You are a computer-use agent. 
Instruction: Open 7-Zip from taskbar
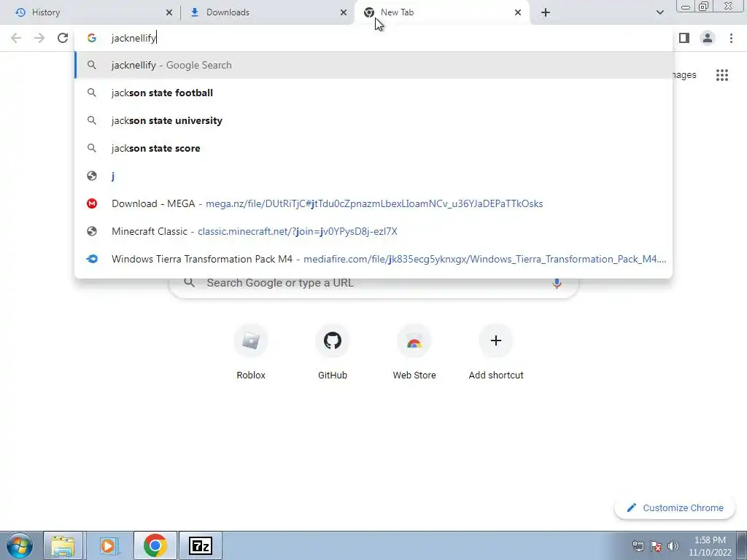[201, 545]
